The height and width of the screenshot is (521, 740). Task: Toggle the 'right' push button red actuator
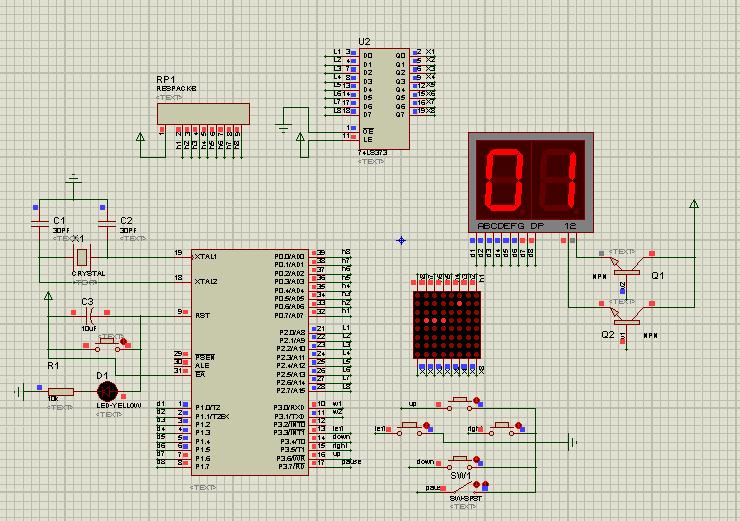click(518, 426)
